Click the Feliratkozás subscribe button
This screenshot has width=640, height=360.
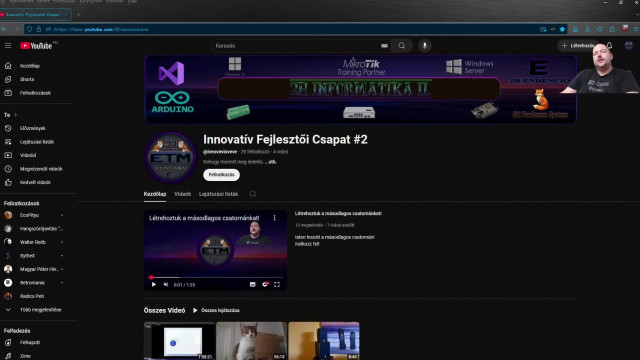pos(221,175)
